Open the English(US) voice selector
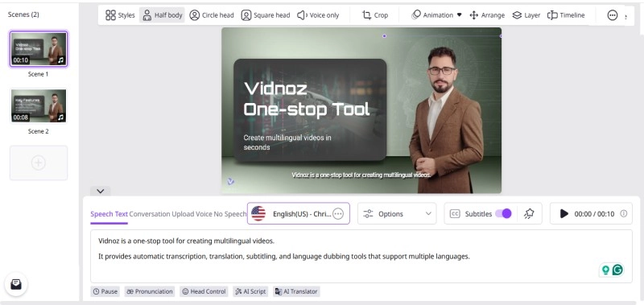Viewport: 644px width, 305px height. click(298, 213)
